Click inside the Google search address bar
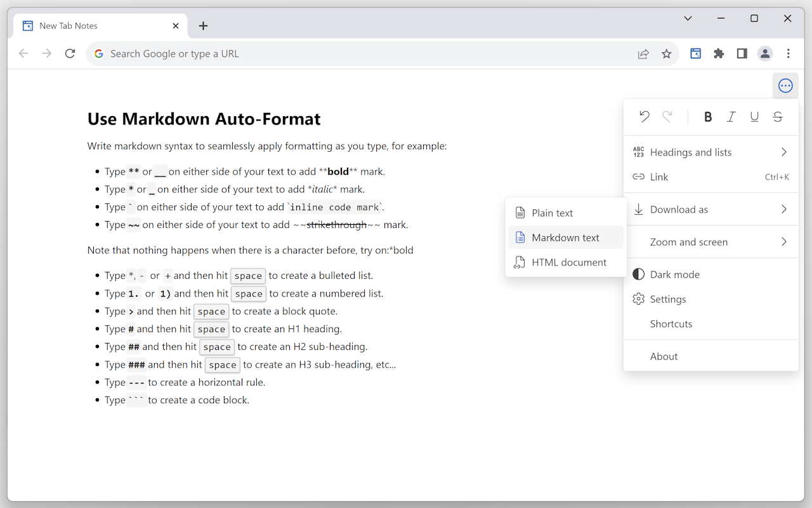 [254, 53]
